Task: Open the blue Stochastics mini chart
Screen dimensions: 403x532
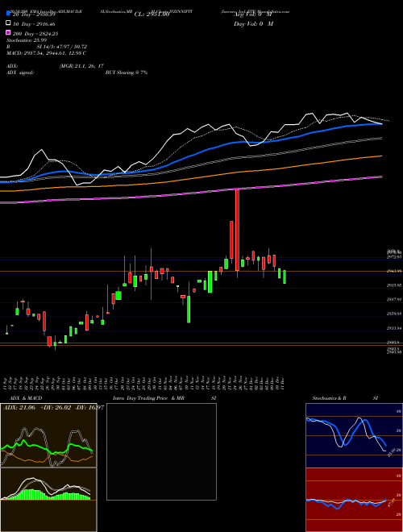Action: [354, 435]
